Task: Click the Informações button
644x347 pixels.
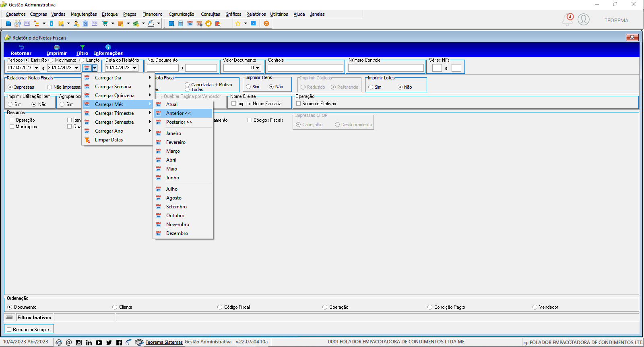Action: click(108, 50)
